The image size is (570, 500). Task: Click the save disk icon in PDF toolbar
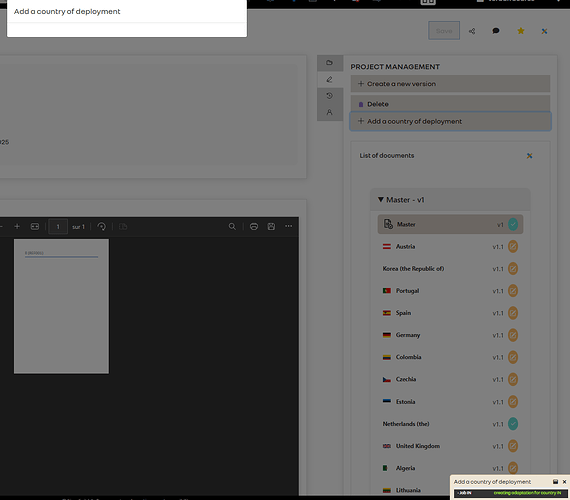click(x=271, y=227)
